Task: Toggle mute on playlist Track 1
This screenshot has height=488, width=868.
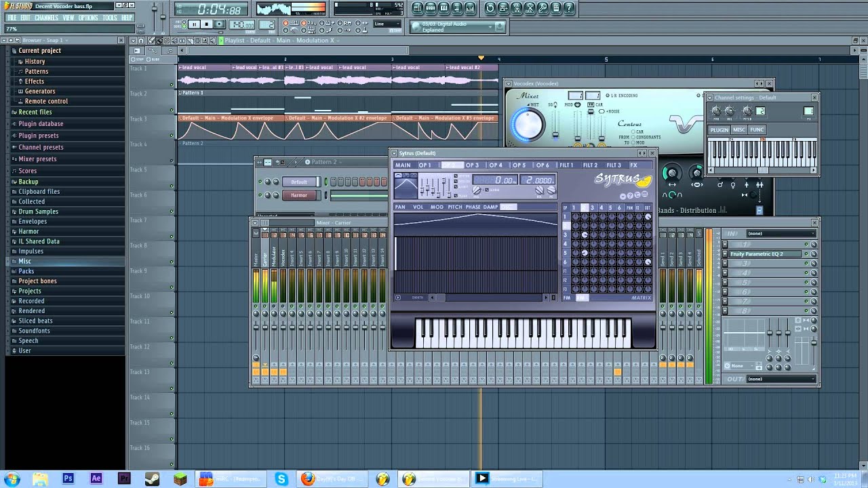Action: (172, 85)
